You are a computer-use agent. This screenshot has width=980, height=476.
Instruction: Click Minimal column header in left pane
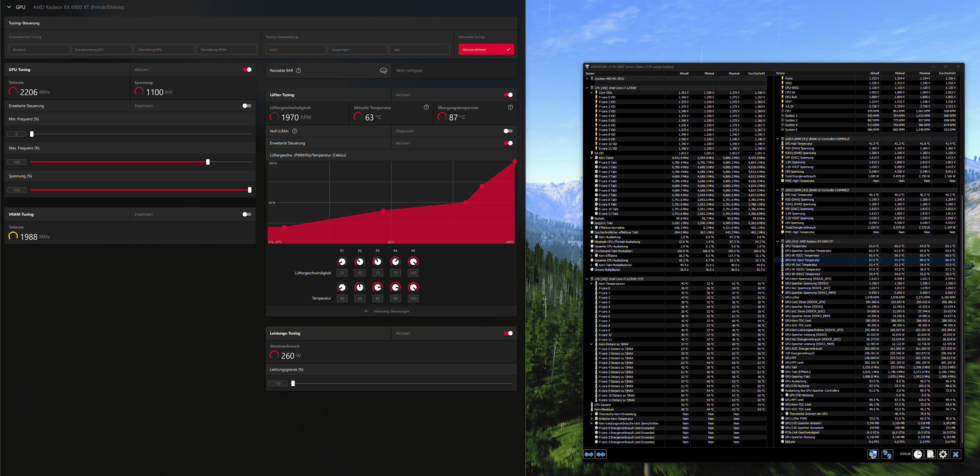click(x=703, y=73)
